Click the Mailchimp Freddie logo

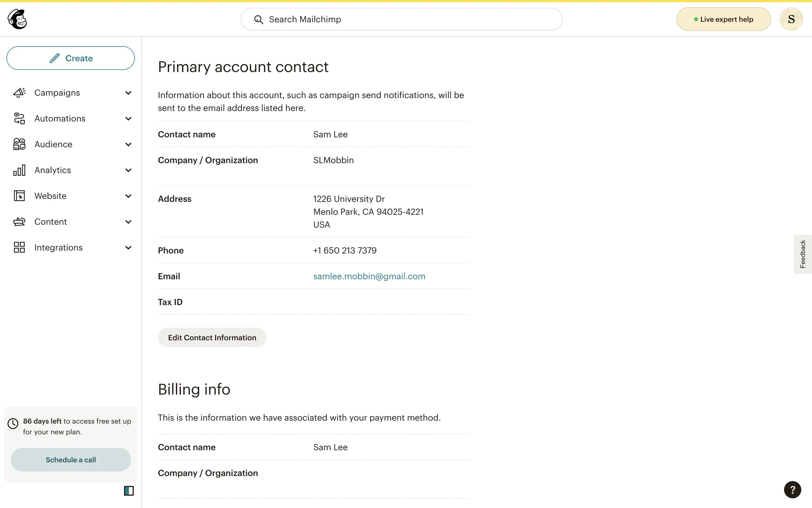[17, 19]
